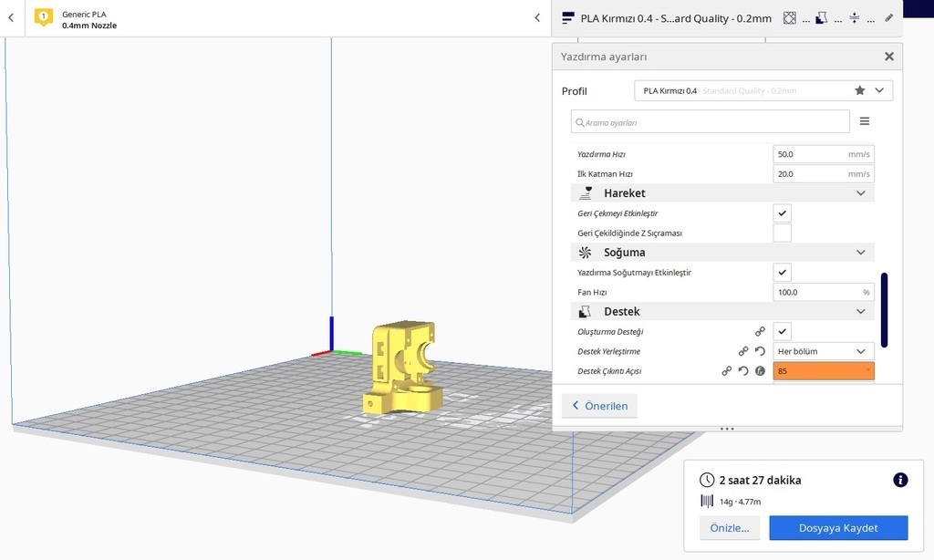Switch back to Önerilen settings view
The width and height of the screenshot is (934, 560).
pyautogui.click(x=598, y=405)
